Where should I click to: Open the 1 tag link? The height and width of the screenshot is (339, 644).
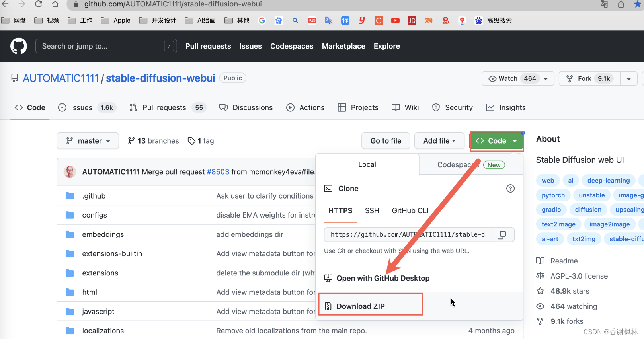(201, 141)
